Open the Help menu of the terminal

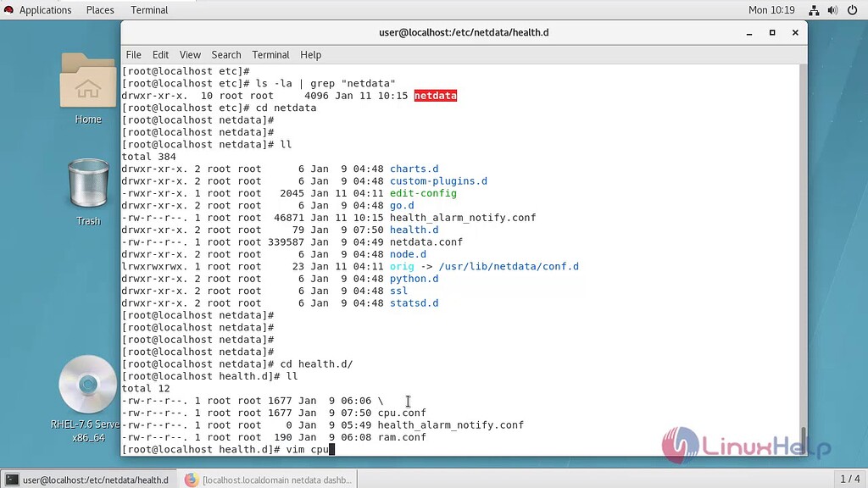click(310, 54)
